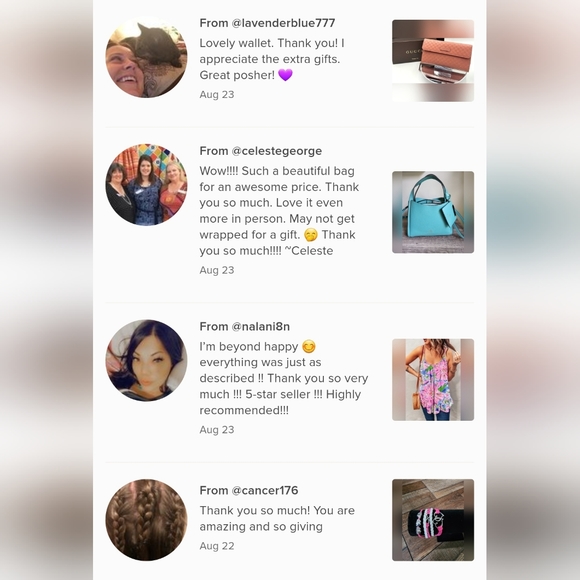Viewport: 580px width, 580px height.
Task: Visit the @celestegeorge username link
Action: 277,151
